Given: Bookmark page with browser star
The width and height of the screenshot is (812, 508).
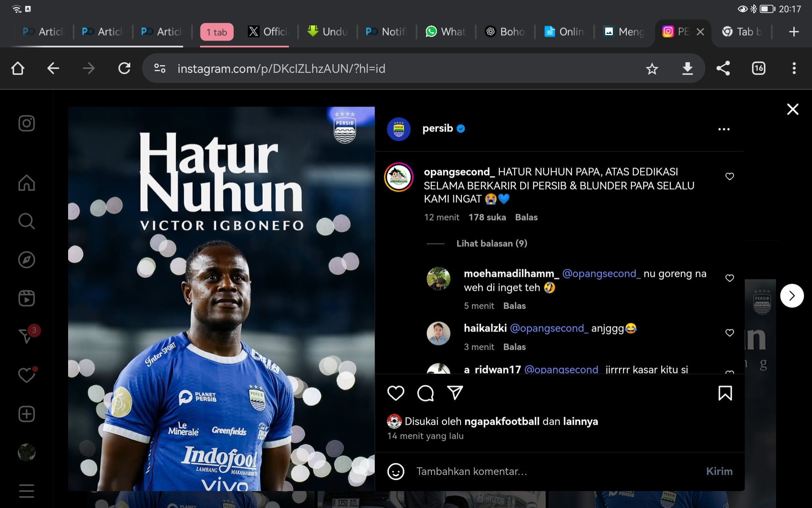Looking at the screenshot, I should coord(652,69).
